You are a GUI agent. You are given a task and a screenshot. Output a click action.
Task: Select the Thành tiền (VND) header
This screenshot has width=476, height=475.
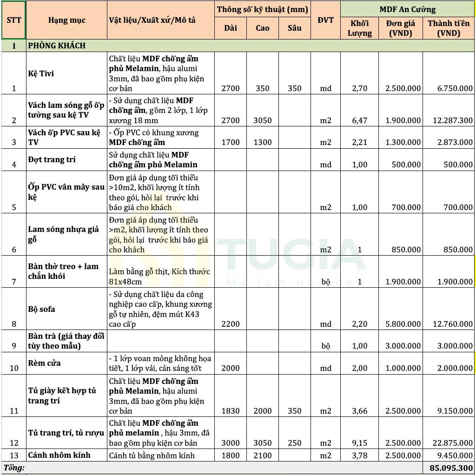coord(449,28)
